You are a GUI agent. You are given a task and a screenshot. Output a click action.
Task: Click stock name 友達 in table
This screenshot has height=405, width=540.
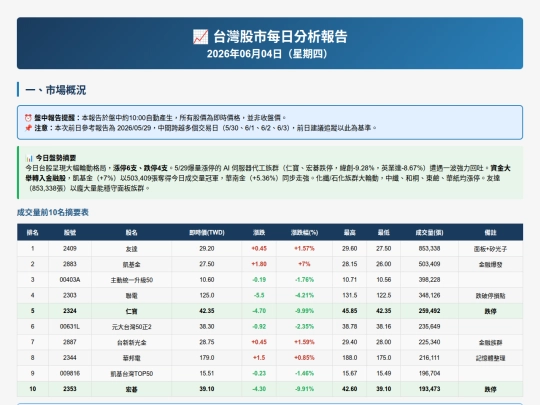132,249
